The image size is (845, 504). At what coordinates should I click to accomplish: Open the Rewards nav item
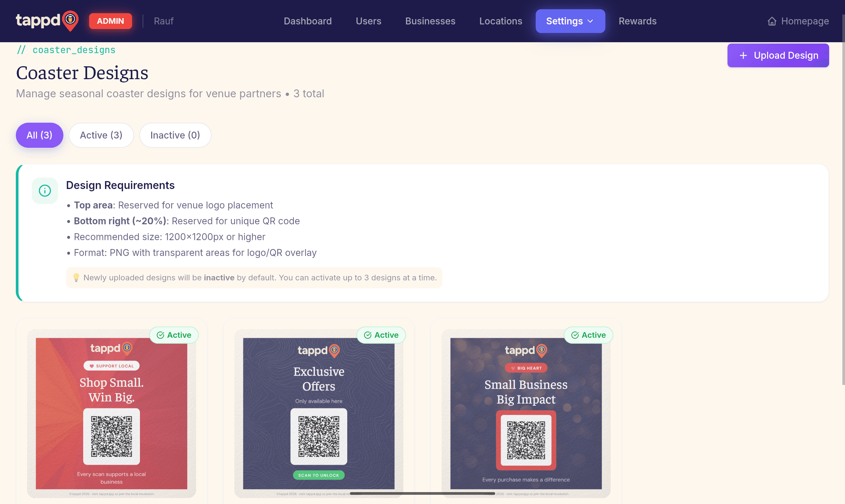[x=637, y=21]
